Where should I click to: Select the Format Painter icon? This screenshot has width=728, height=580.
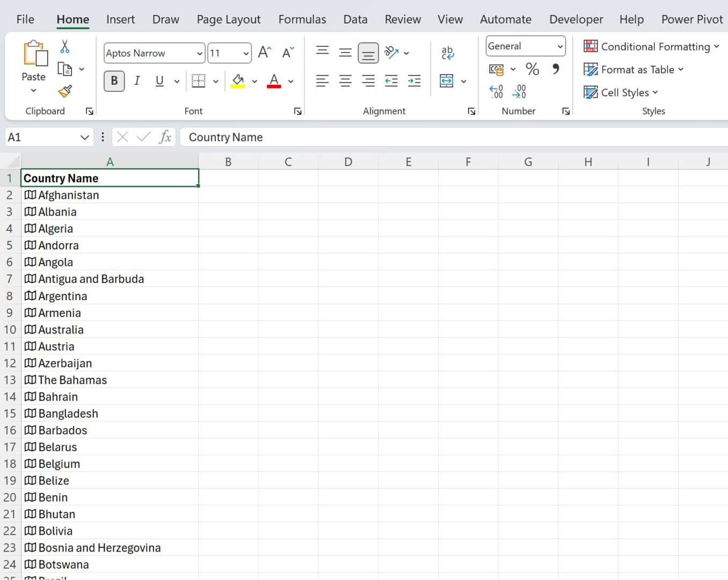click(x=64, y=91)
